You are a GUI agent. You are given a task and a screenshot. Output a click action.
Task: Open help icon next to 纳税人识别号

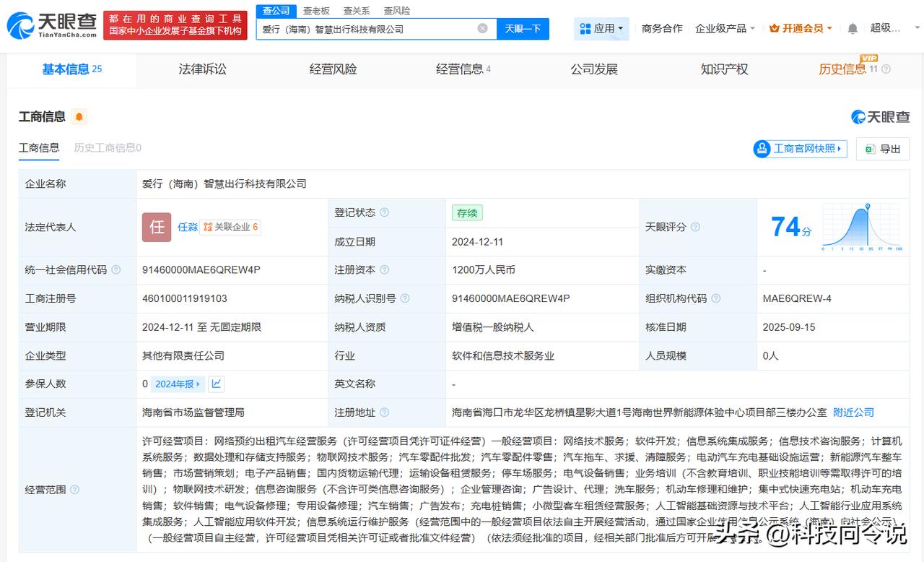[x=404, y=298]
